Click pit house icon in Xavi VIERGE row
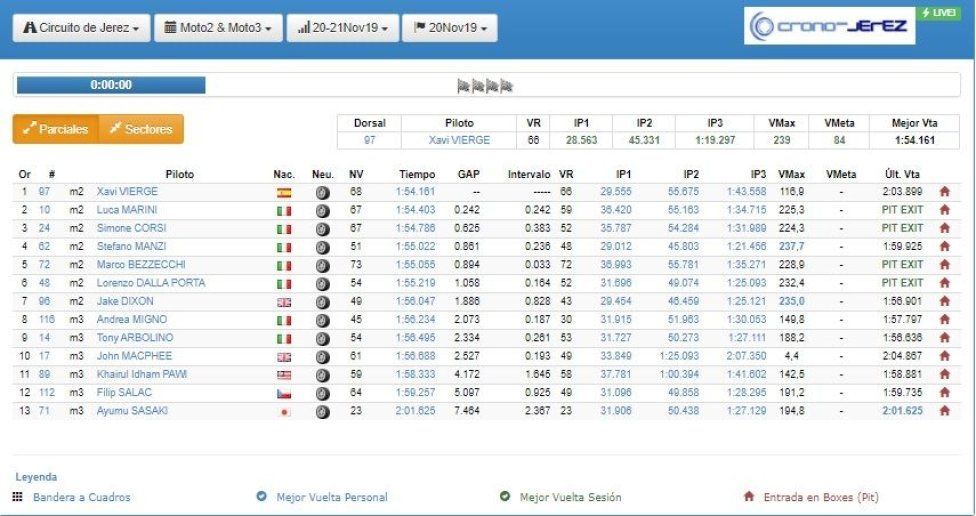 pos(944,192)
